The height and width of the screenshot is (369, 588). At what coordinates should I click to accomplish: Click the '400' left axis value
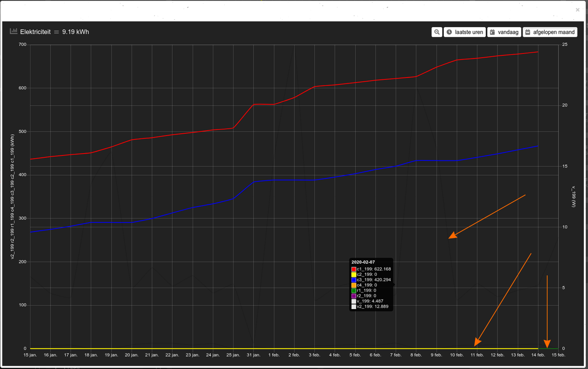point(23,175)
